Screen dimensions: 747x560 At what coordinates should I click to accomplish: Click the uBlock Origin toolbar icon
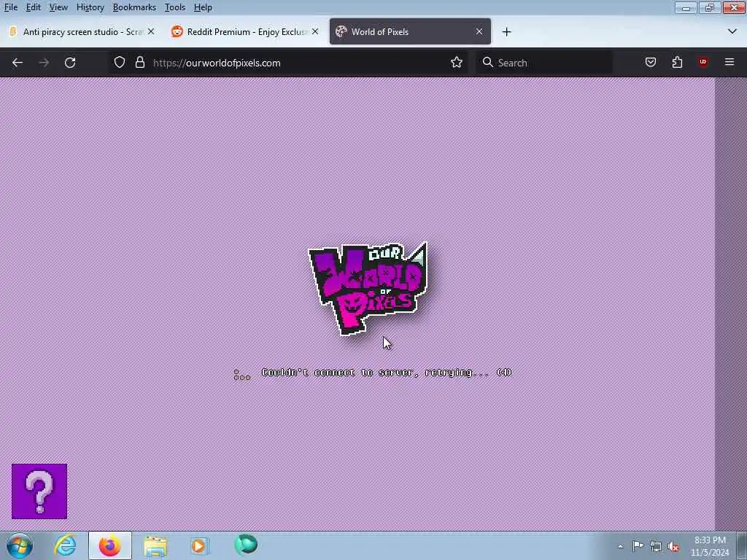tap(703, 63)
